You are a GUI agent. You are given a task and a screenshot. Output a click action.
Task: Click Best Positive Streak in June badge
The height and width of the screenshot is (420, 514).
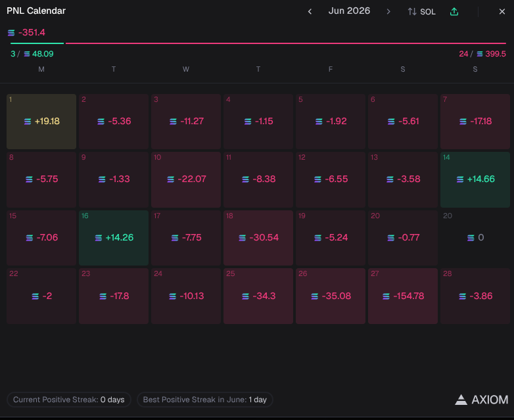205,400
